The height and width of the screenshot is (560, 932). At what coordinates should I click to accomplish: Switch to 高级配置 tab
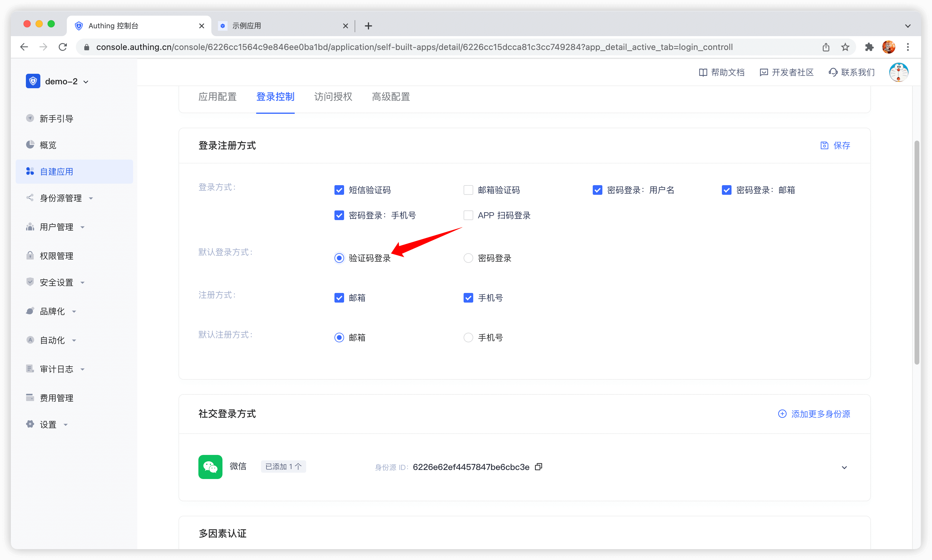[390, 97]
